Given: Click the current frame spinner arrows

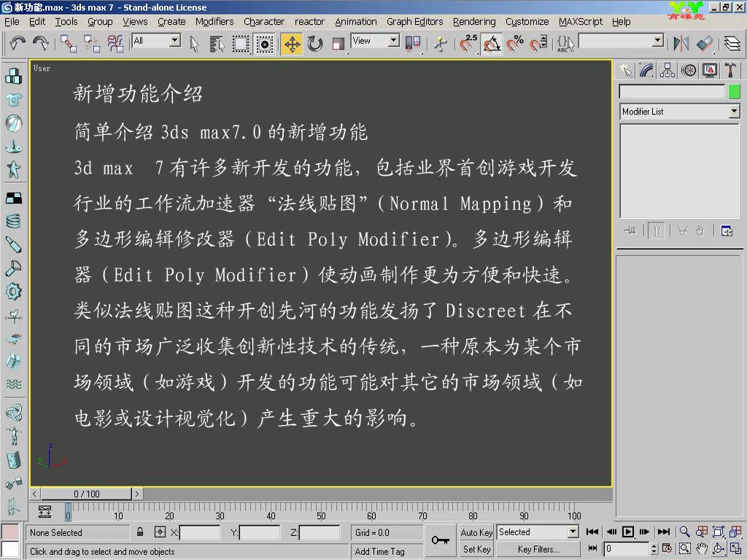Looking at the screenshot, I should [x=654, y=548].
